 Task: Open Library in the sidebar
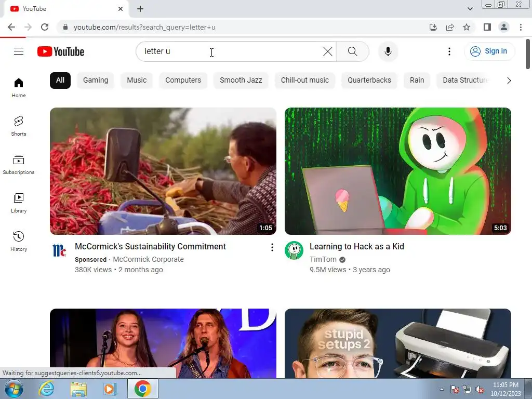point(19,203)
